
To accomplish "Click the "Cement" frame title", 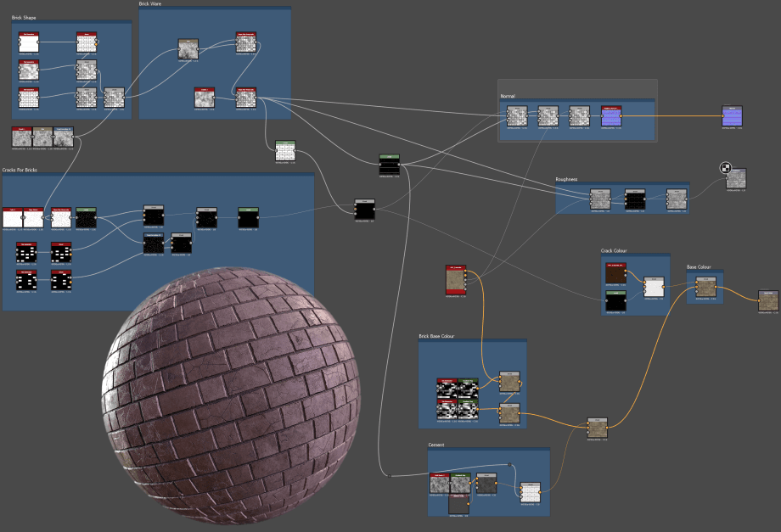I will [x=436, y=445].
